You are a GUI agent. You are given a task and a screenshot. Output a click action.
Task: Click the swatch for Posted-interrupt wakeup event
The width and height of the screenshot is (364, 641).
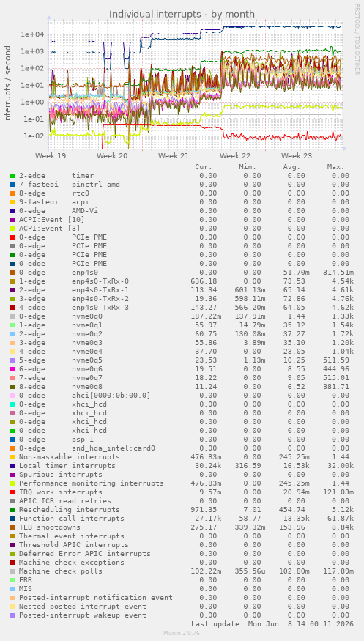pyautogui.click(x=12, y=615)
